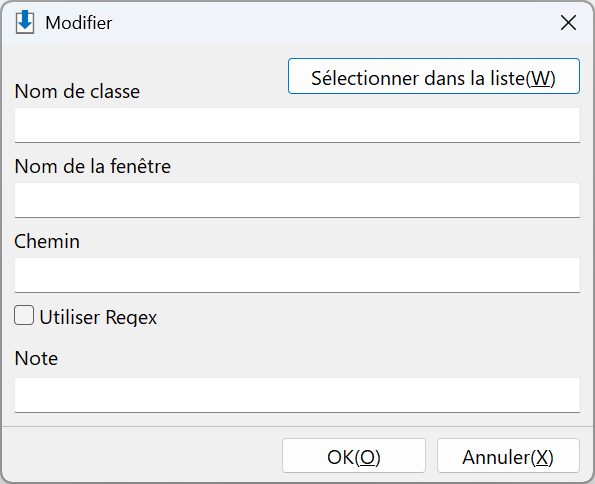Click the Chemin label text

tap(47, 241)
